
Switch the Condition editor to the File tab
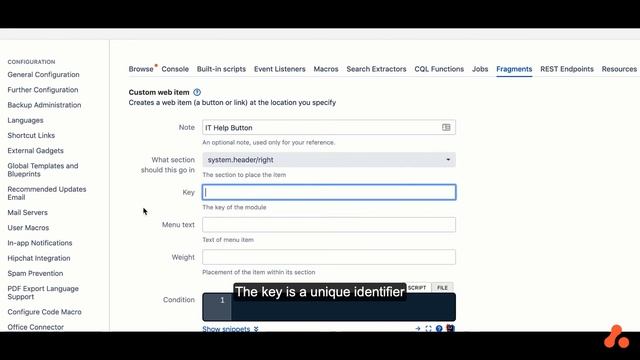pos(442,287)
